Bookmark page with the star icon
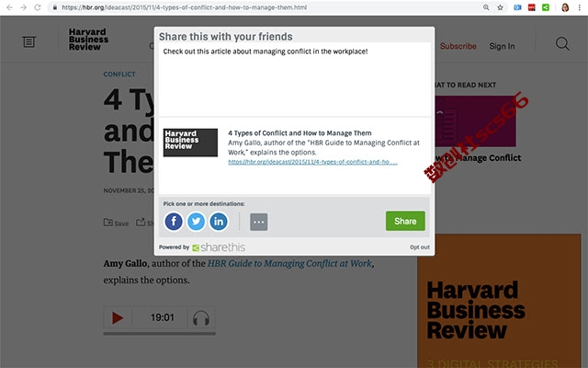The height and width of the screenshot is (368, 588). point(500,7)
